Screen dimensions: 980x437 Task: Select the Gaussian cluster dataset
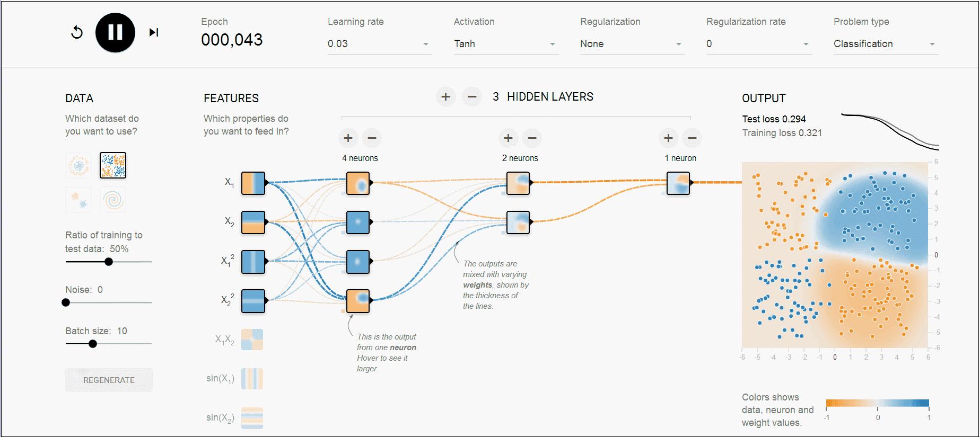coord(78,200)
